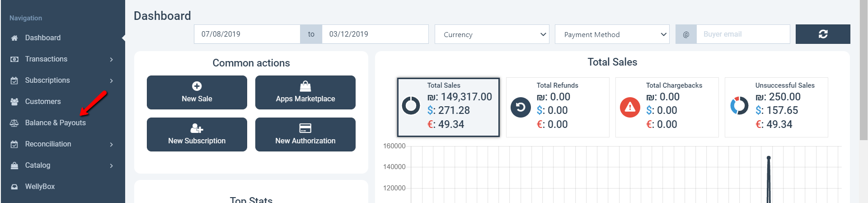This screenshot has height=203, width=868.
Task: Click the Total Refunds undo icon
Action: click(521, 107)
